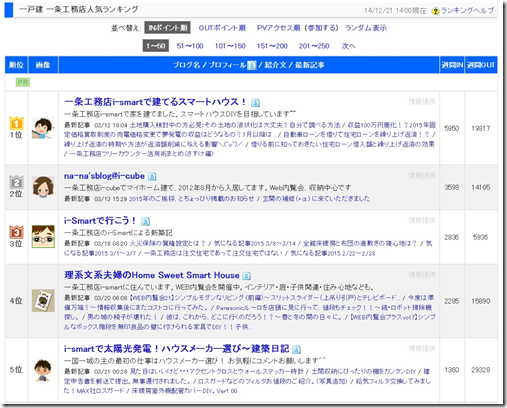Open avatar image of 5位 blog
The width and height of the screenshot is (507, 408).
pyautogui.click(x=43, y=370)
